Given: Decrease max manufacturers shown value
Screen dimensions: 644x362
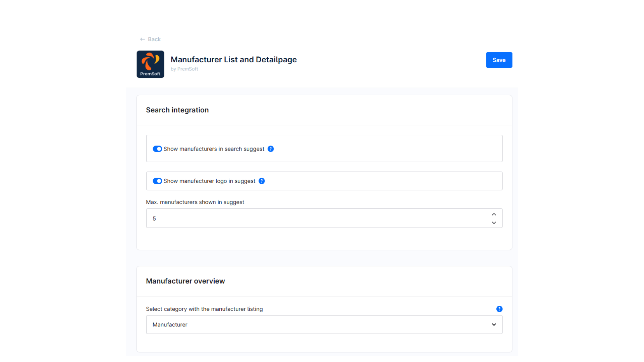Looking at the screenshot, I should (494, 223).
